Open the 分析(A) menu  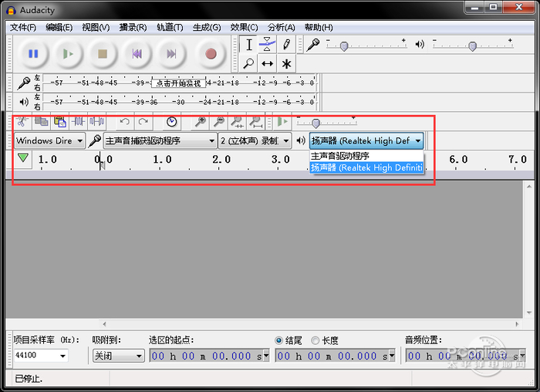282,27
